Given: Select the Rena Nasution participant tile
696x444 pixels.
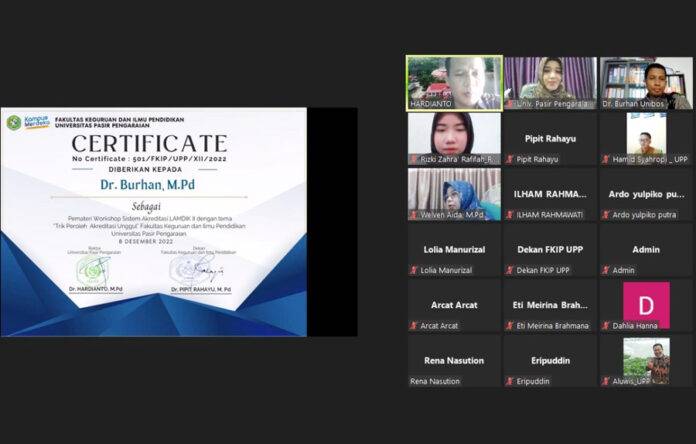Looking at the screenshot, I should [453, 360].
